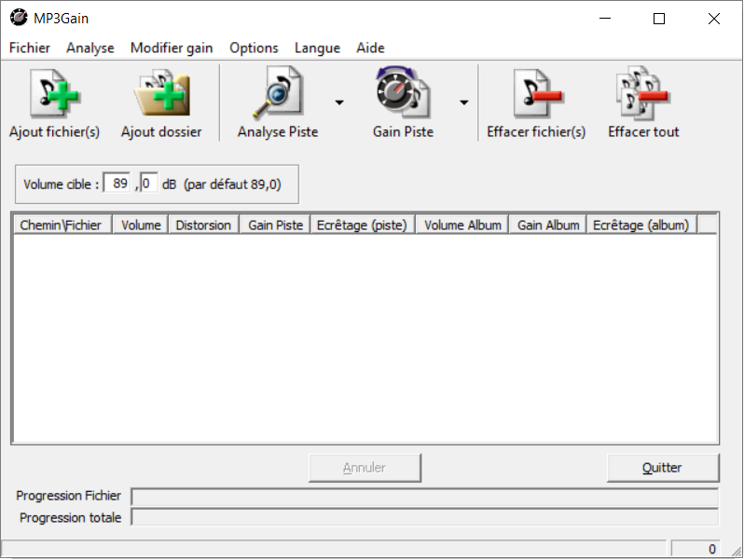The width and height of the screenshot is (744, 560).
Task: Click the Ecrêtage (album) column header
Action: click(x=641, y=225)
